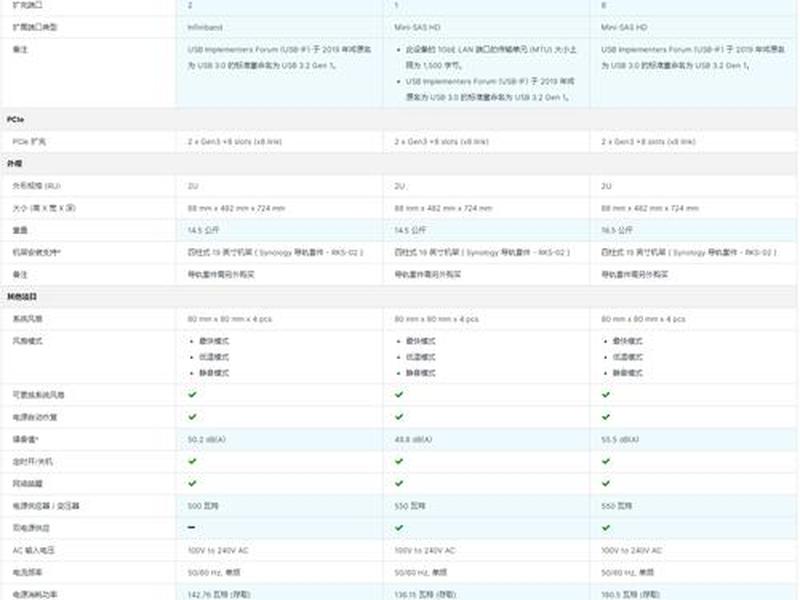Click the 1,500 字节 MTU note in second column
The height and width of the screenshot is (600, 800).
click(x=491, y=57)
